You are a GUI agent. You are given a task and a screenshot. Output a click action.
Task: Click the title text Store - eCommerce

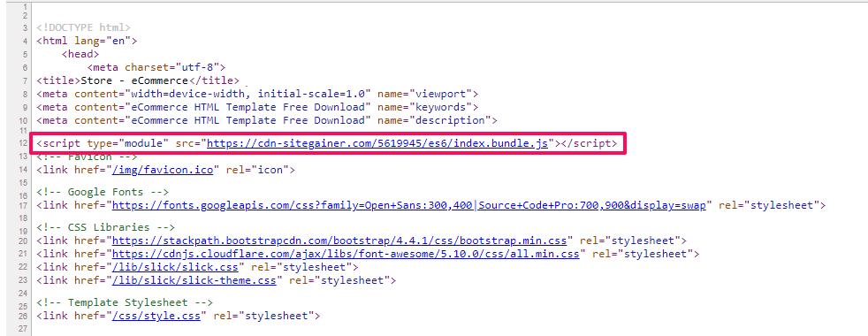(134, 80)
